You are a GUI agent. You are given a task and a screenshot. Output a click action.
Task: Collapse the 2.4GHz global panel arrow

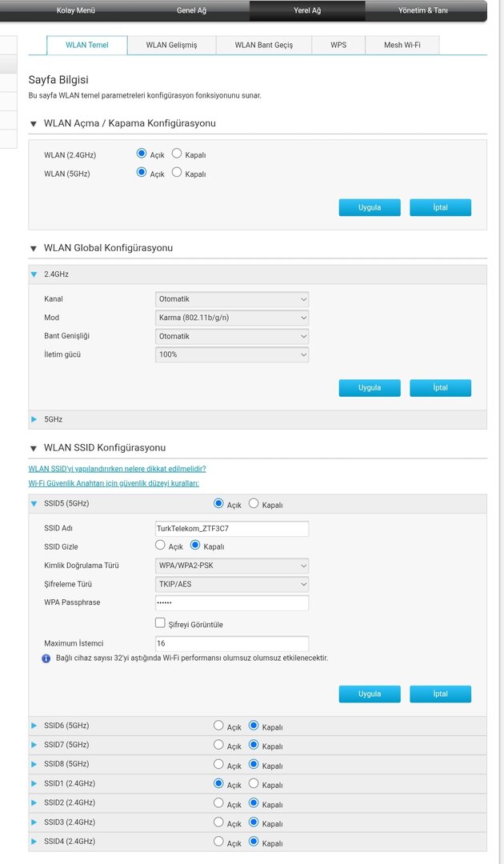[34, 274]
